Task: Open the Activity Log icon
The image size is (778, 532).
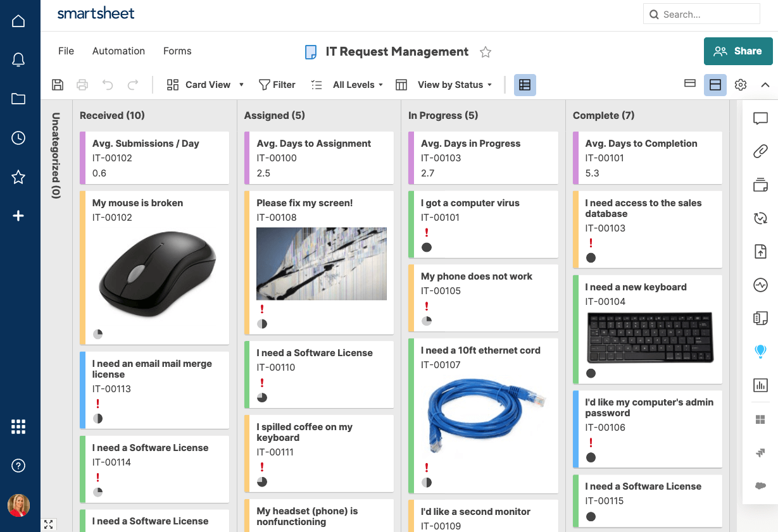Action: (760, 285)
